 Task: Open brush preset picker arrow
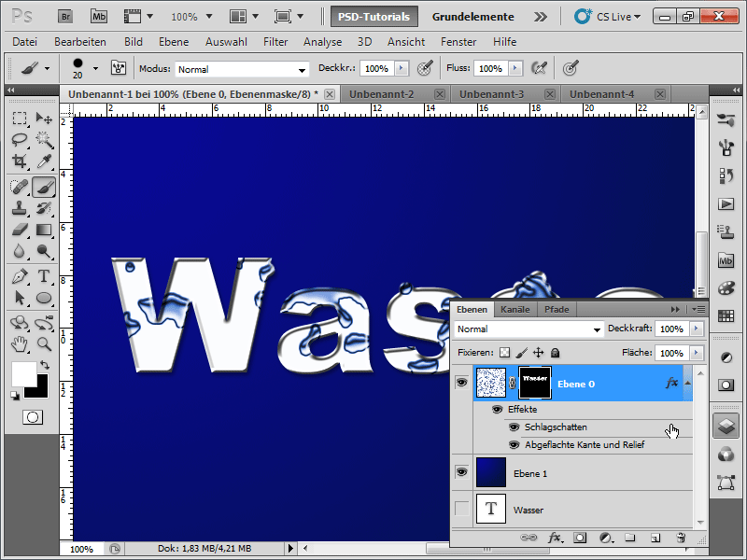click(x=95, y=68)
